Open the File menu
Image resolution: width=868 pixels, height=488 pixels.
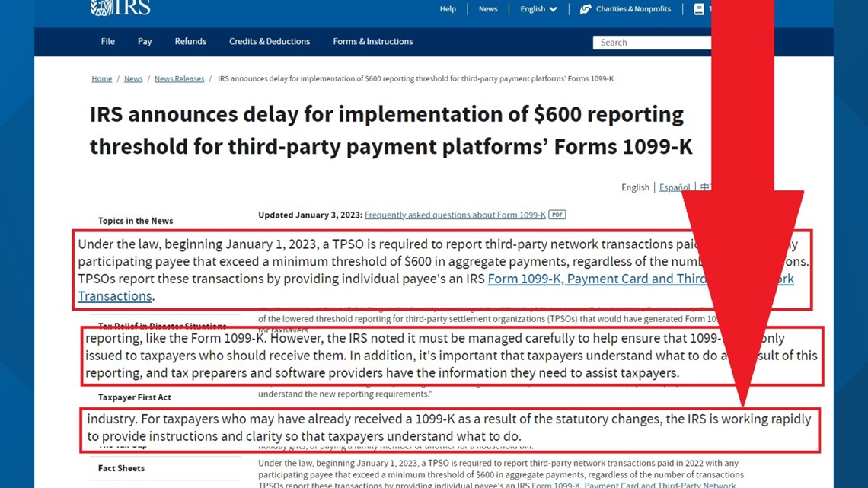[x=108, y=42]
